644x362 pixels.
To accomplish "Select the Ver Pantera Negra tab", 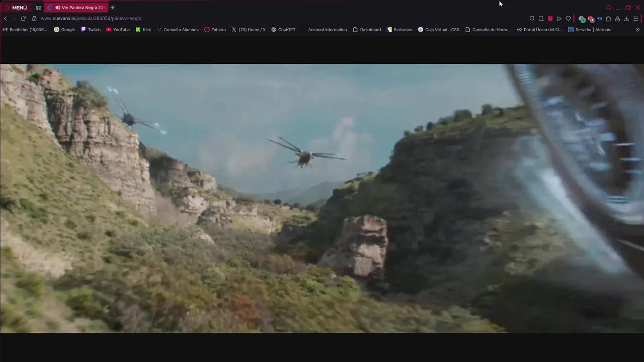I will [76, 8].
